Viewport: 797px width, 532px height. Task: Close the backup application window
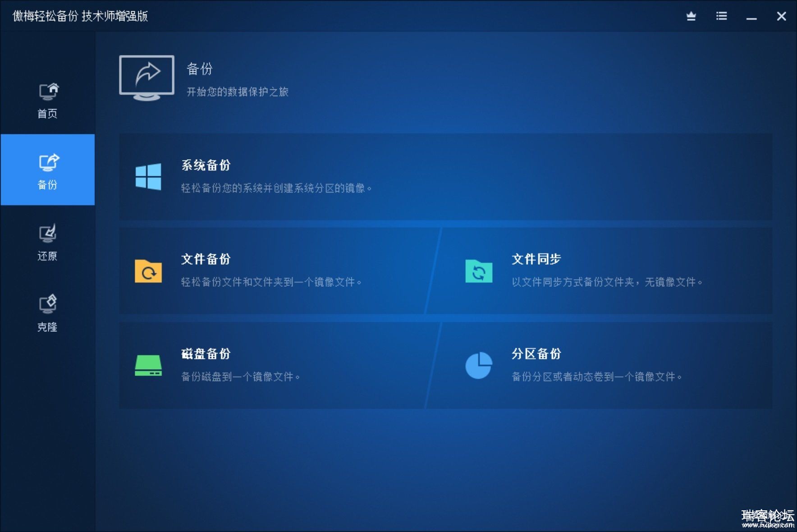pyautogui.click(x=782, y=16)
